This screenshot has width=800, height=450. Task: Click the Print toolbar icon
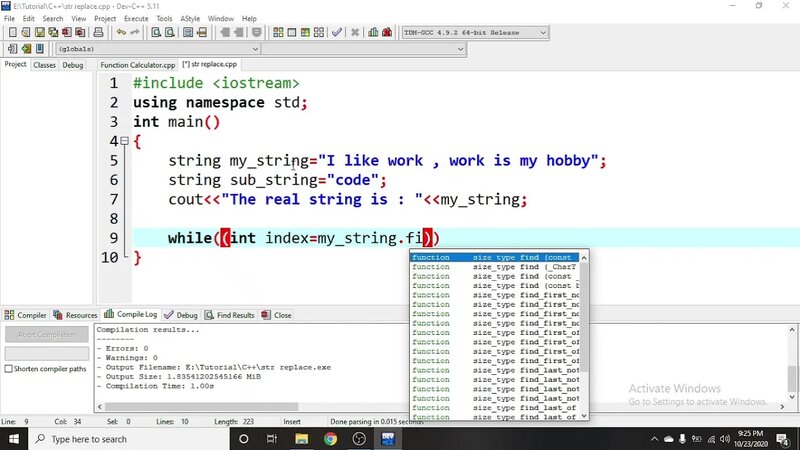point(98,33)
